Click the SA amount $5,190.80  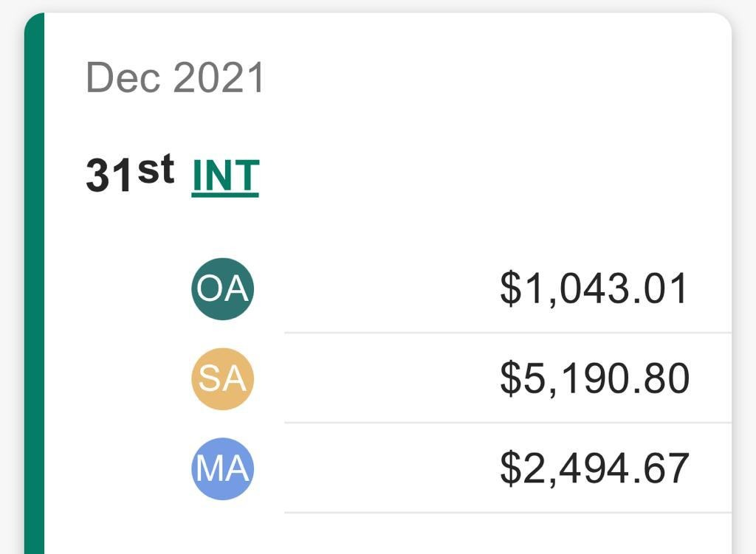point(594,378)
